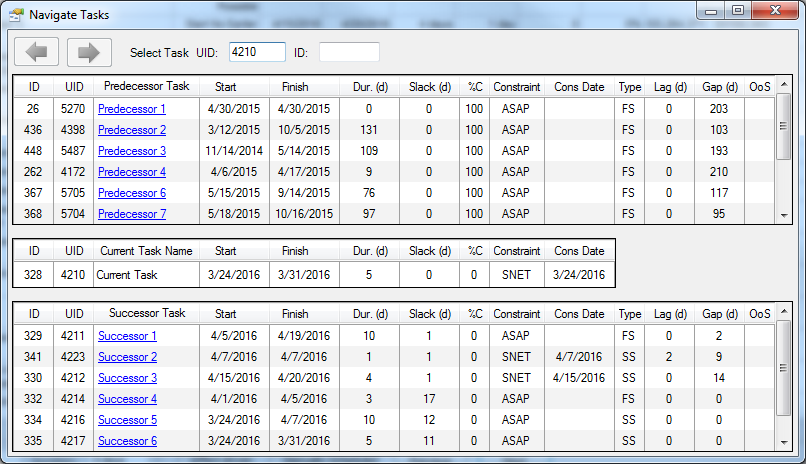Click the Successor Task column header

[x=146, y=314]
